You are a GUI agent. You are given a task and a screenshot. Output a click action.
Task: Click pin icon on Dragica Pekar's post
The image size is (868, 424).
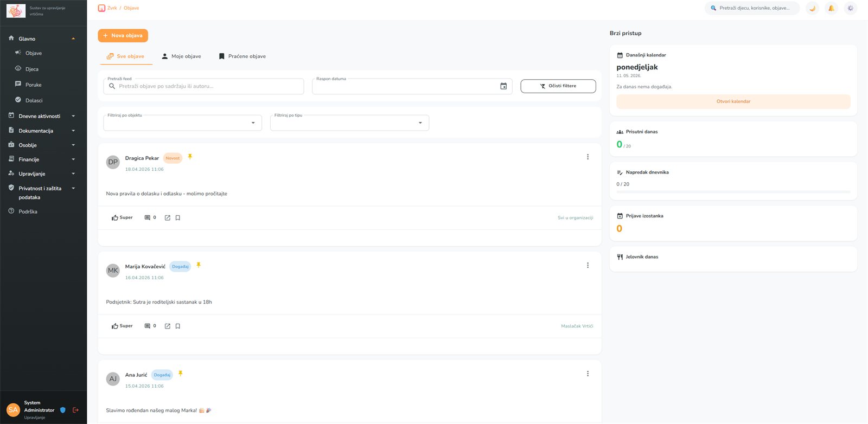[190, 157]
